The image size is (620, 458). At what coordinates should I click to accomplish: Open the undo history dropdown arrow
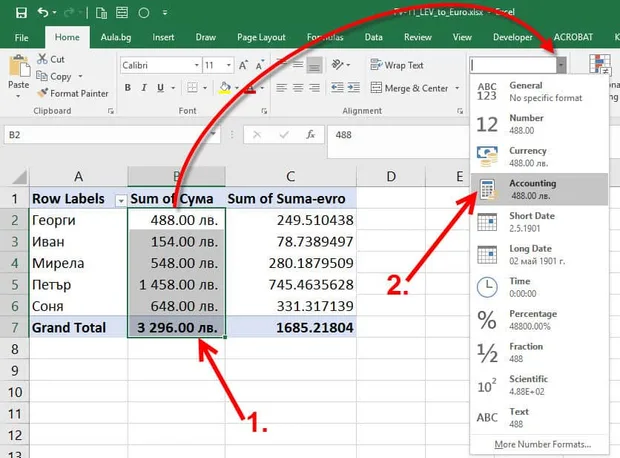(x=54, y=13)
